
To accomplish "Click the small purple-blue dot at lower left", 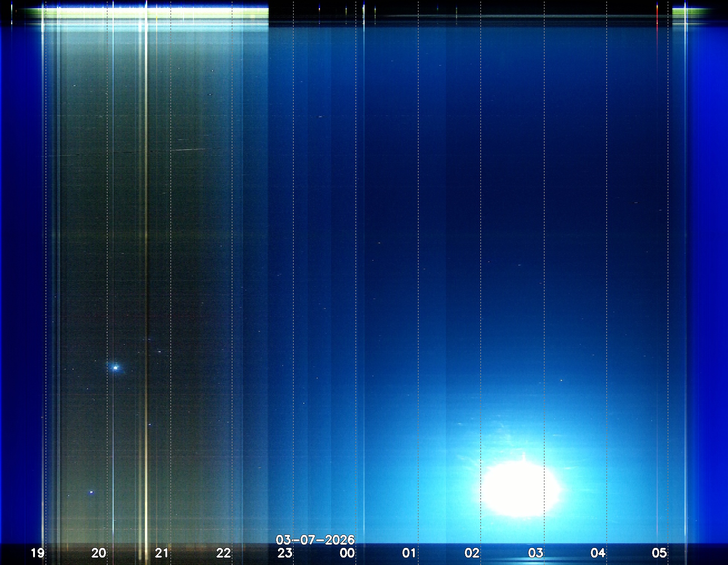I will pos(91,492).
